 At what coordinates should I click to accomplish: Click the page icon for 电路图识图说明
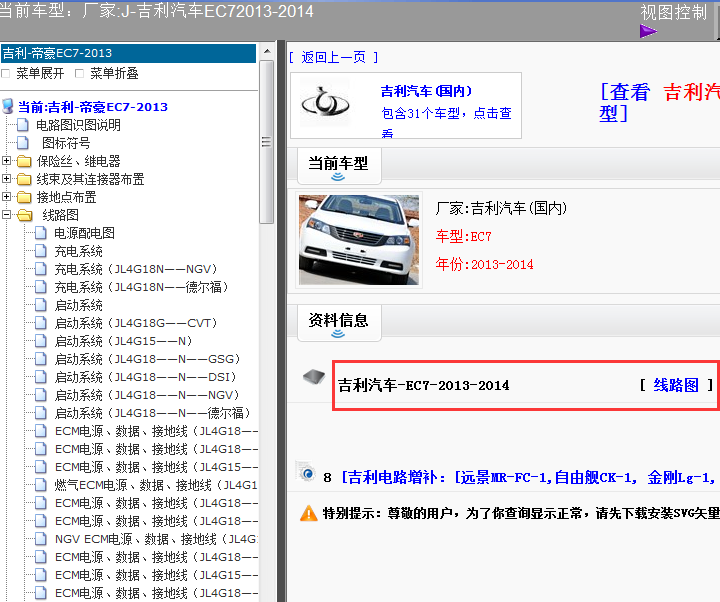point(23,125)
